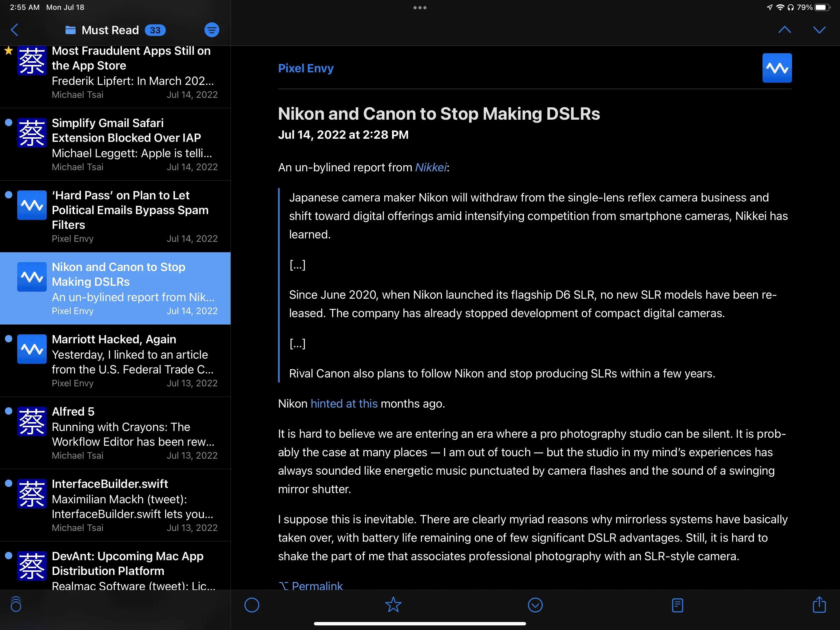Tap Pixel Envy icon on 'Hard Pass' row
840x630 pixels.
point(32,205)
